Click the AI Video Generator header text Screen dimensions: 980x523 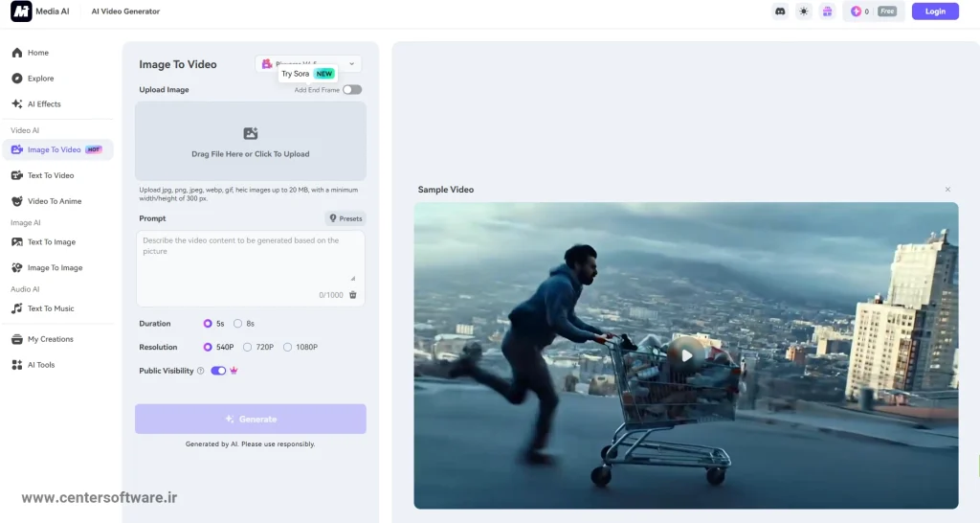coord(125,11)
